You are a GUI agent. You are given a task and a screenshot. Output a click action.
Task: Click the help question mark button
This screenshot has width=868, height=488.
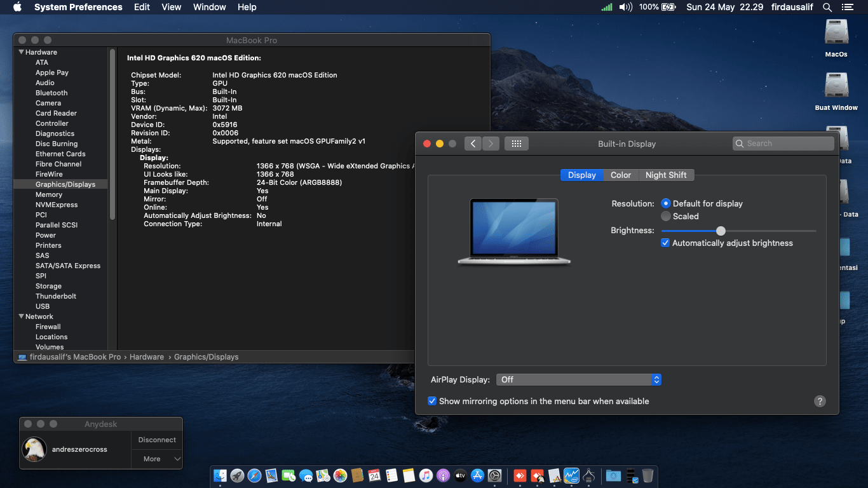pyautogui.click(x=820, y=401)
